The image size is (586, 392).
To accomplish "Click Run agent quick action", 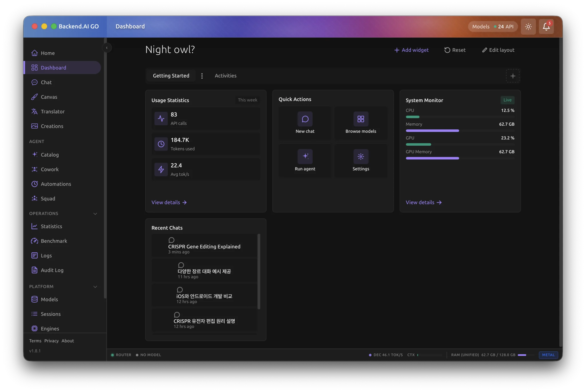I will point(305,161).
